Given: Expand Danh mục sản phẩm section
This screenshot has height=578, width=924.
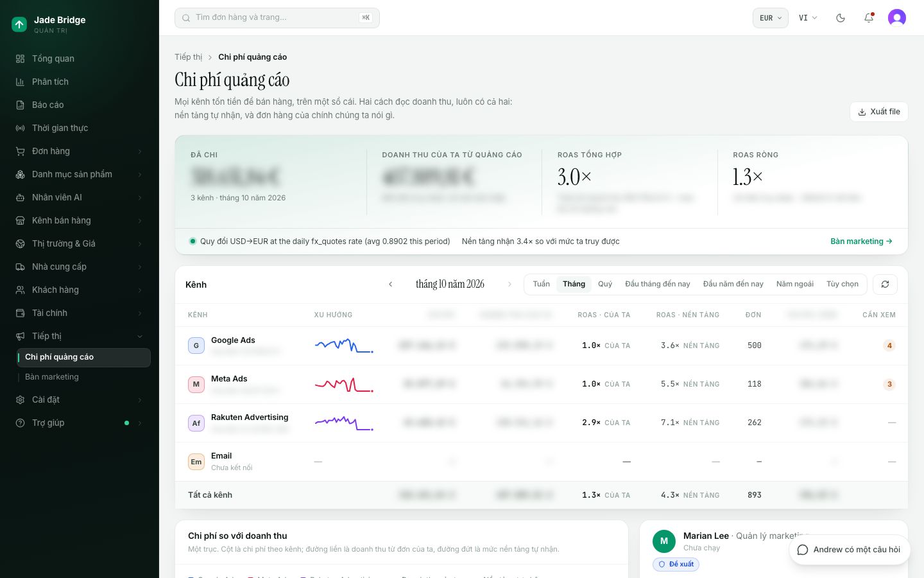Looking at the screenshot, I should click(80, 174).
